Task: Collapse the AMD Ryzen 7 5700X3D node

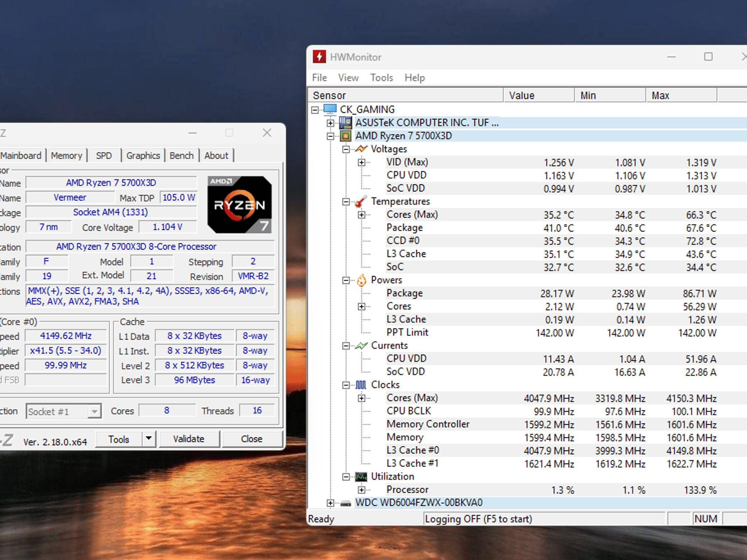Action: (330, 136)
